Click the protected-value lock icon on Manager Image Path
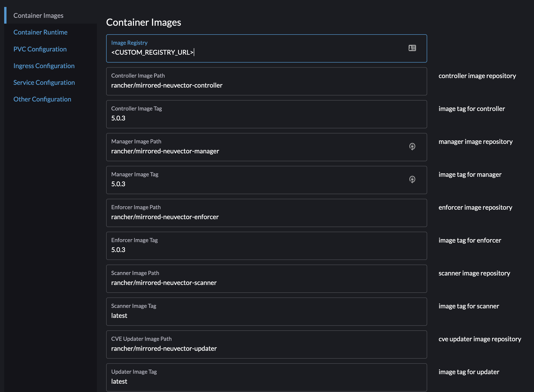The width and height of the screenshot is (534, 392). click(412, 147)
